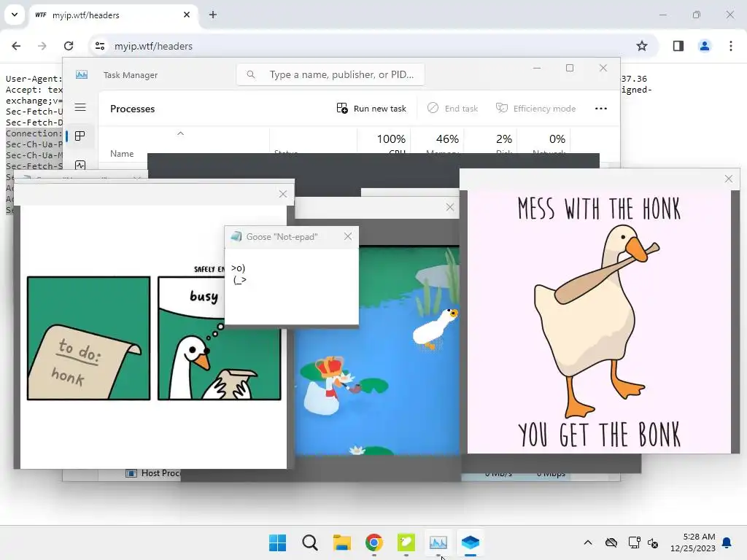Click Run new task button
This screenshot has width=747, height=560.
coord(371,109)
